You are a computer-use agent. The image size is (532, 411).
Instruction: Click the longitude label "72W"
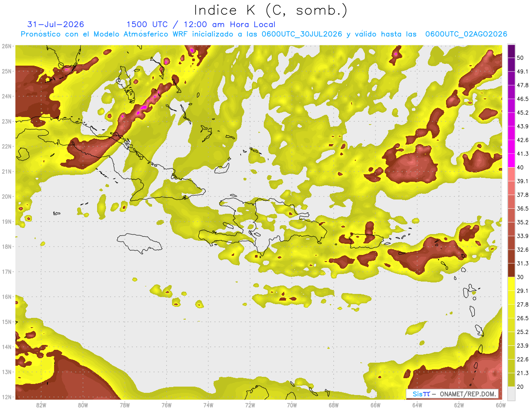pos(250,405)
